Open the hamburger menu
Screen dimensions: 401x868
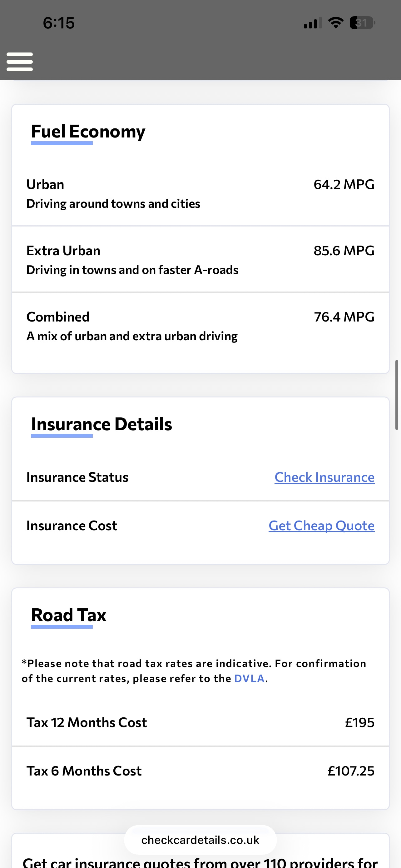(20, 62)
